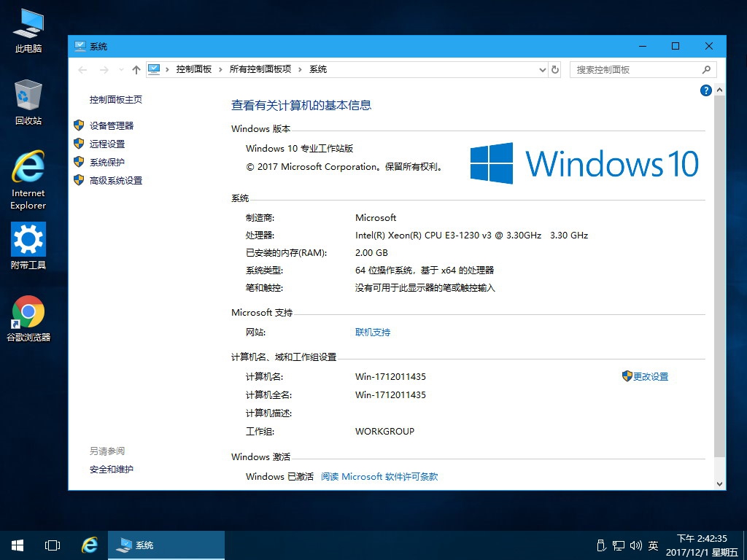The image size is (747, 560).
Task: Open 安全和维护 link
Action: (x=112, y=470)
